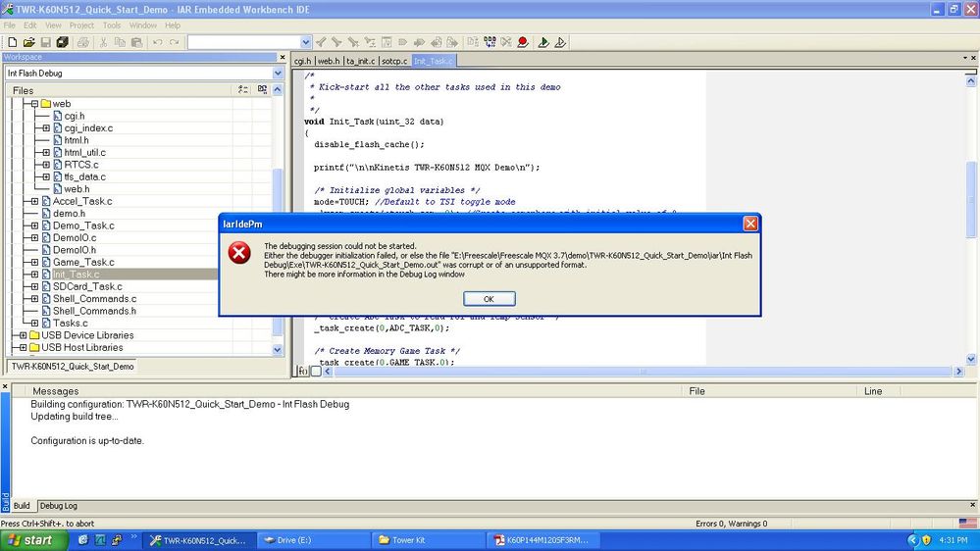Click the Windows start button
980x551 pixels.
click(33, 540)
